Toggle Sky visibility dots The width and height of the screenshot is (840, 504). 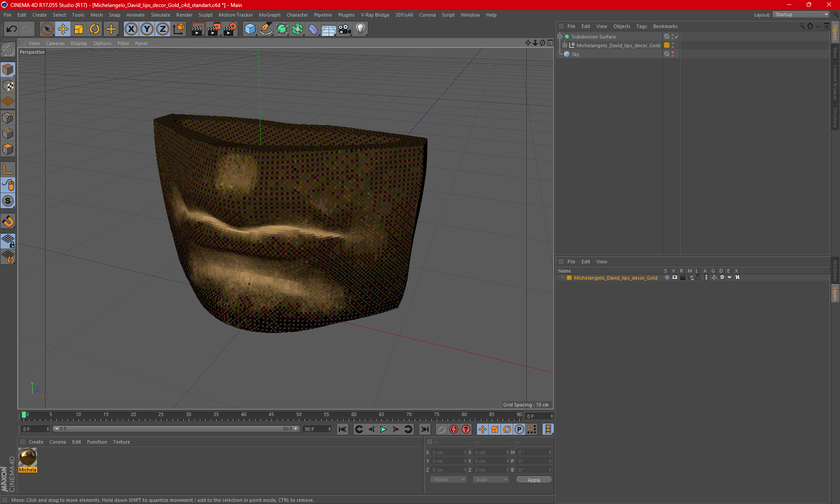(672, 54)
